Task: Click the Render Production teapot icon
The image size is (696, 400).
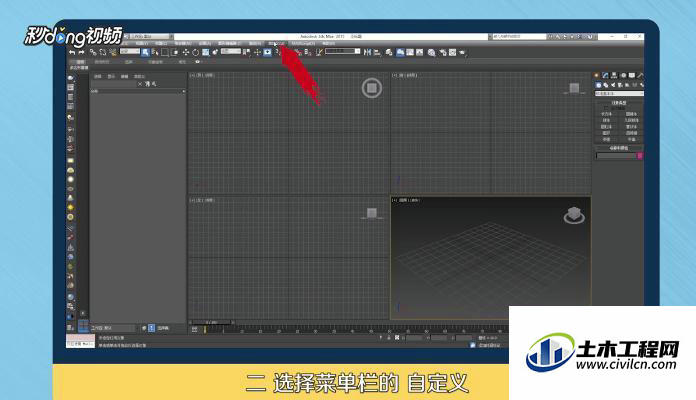Action: point(462,52)
